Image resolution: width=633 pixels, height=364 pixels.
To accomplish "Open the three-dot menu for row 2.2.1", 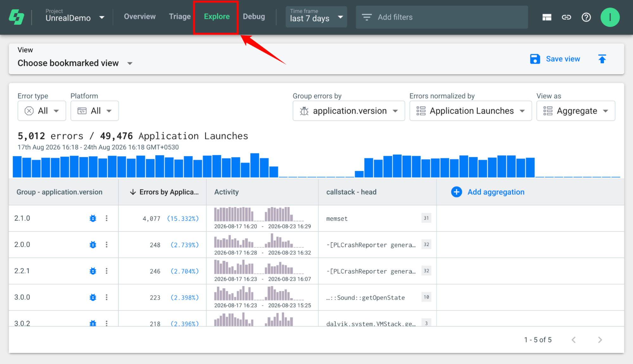I will pyautogui.click(x=107, y=271).
